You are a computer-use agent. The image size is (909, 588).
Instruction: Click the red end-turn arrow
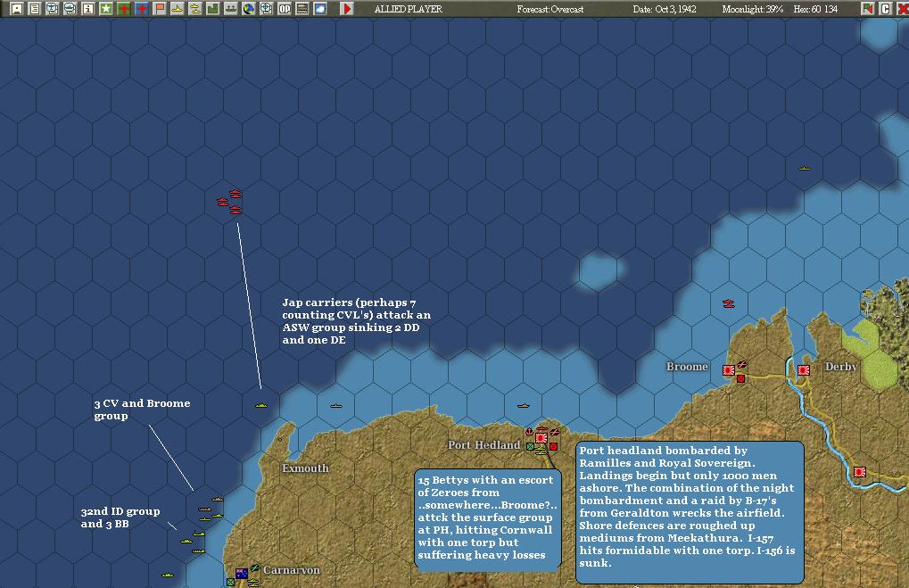pyautogui.click(x=347, y=9)
